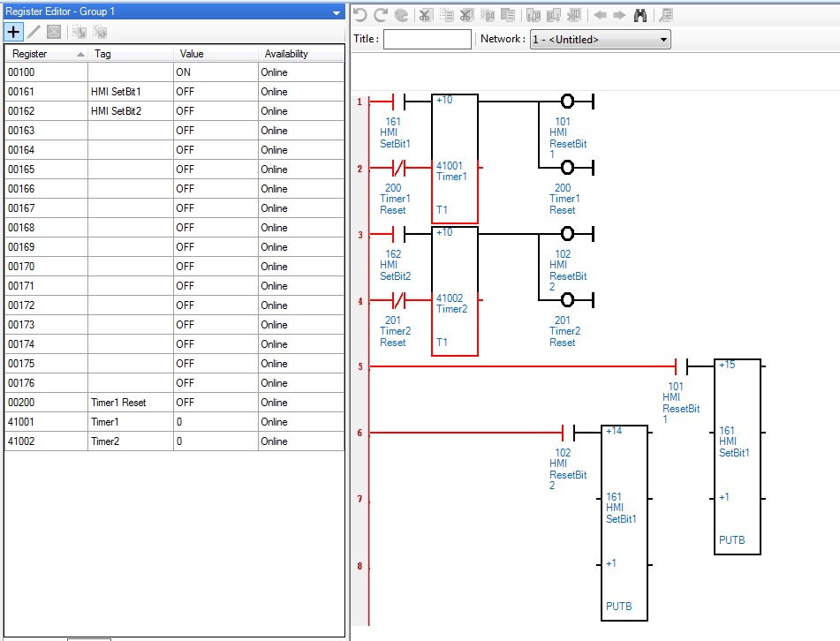The image size is (840, 641).
Task: Select the PUTB block with +14
Action: tap(624, 524)
